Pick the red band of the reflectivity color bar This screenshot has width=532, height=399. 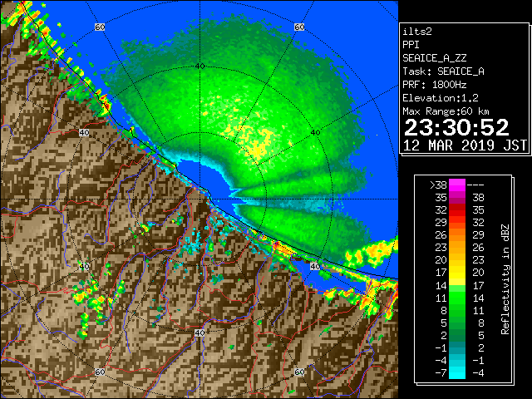pos(457,210)
